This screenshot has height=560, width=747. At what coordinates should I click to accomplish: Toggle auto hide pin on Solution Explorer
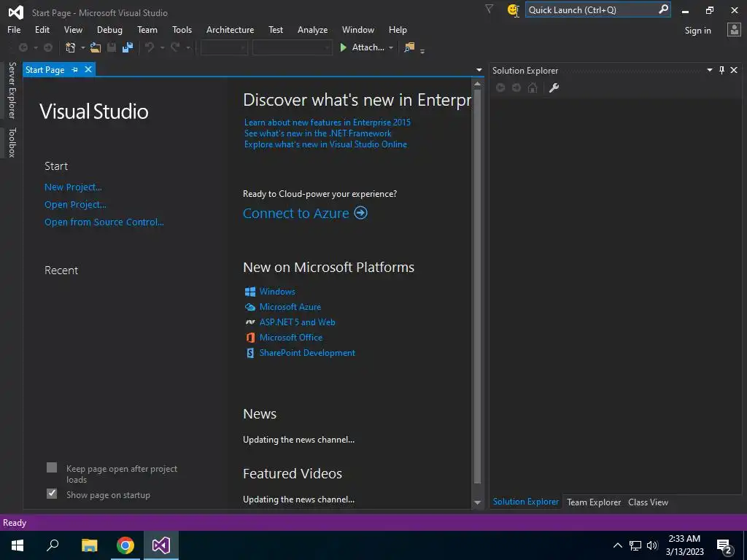pyautogui.click(x=721, y=70)
